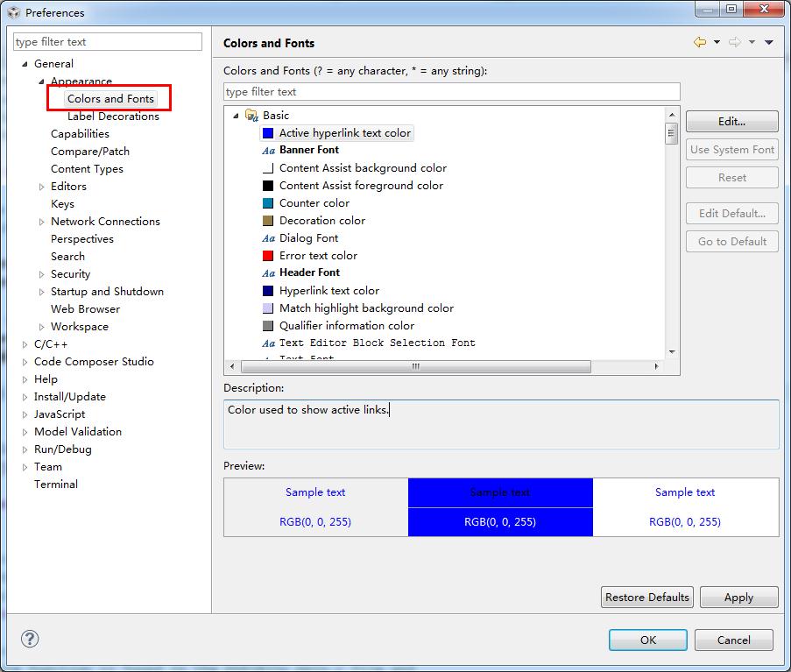Open the view menu triangle at top right
The height and width of the screenshot is (672, 791).
[769, 42]
